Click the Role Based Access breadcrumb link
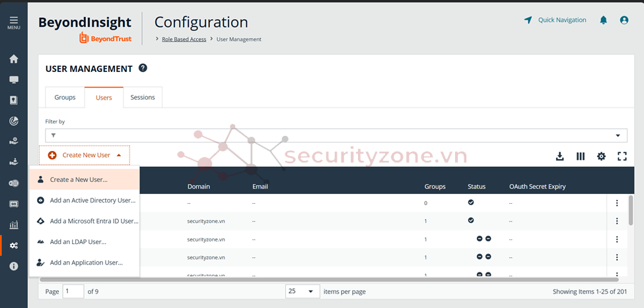The image size is (644, 308). point(184,40)
